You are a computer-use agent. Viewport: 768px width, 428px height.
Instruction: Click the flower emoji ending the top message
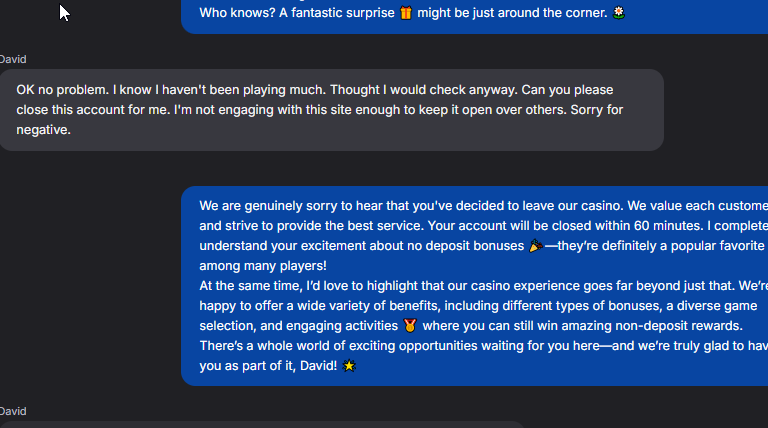(619, 13)
